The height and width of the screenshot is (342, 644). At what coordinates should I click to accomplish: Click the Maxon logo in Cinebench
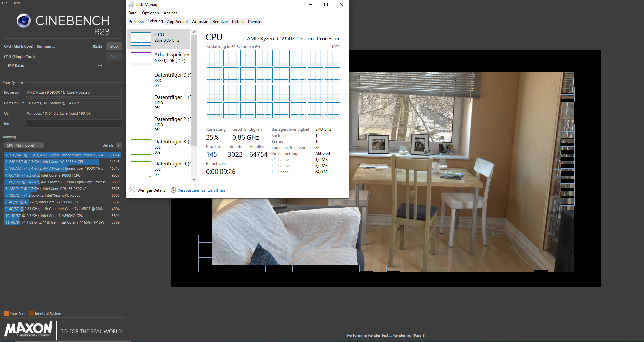pyautogui.click(x=29, y=329)
